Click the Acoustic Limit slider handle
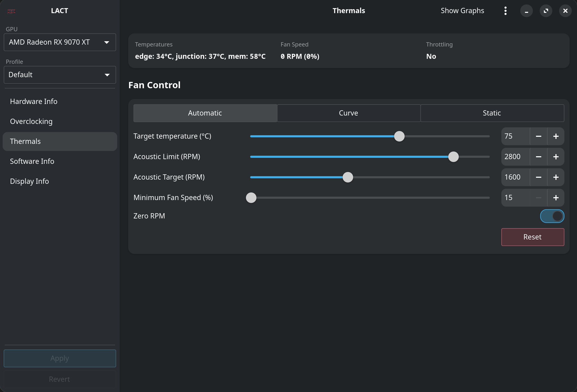 pos(453,157)
